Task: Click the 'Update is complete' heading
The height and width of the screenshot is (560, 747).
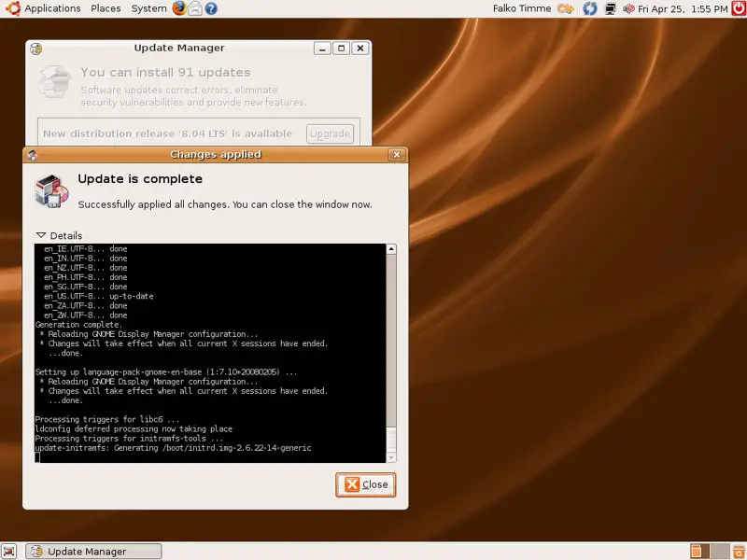Action: 140,179
